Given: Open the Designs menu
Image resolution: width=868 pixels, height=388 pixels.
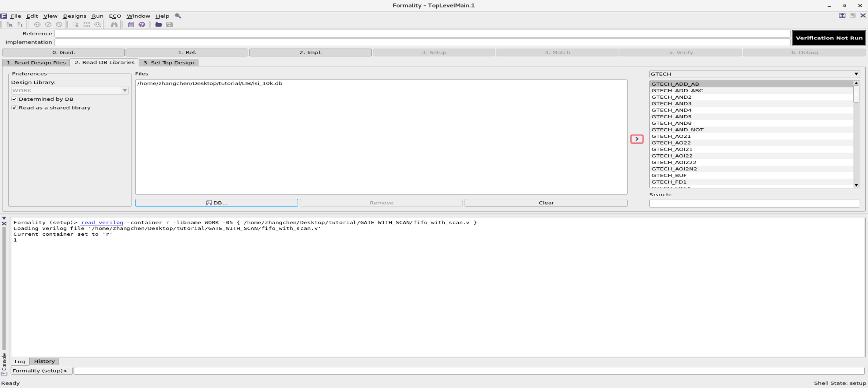Looking at the screenshot, I should click(x=75, y=16).
